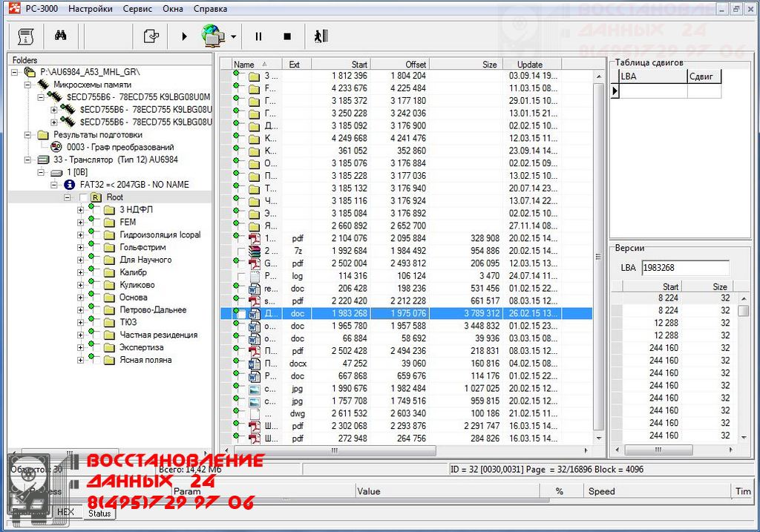Click the scroll log icon in toolbar
This screenshot has width=760, height=532.
click(25, 36)
